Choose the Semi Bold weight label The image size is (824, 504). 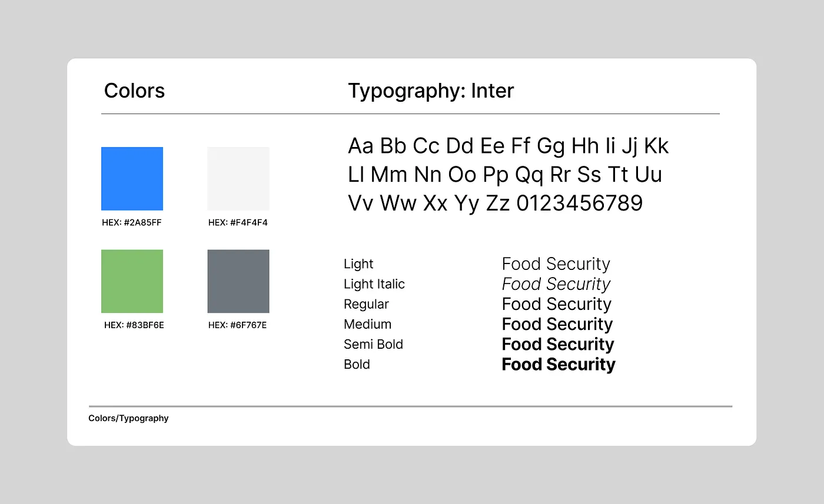(373, 344)
